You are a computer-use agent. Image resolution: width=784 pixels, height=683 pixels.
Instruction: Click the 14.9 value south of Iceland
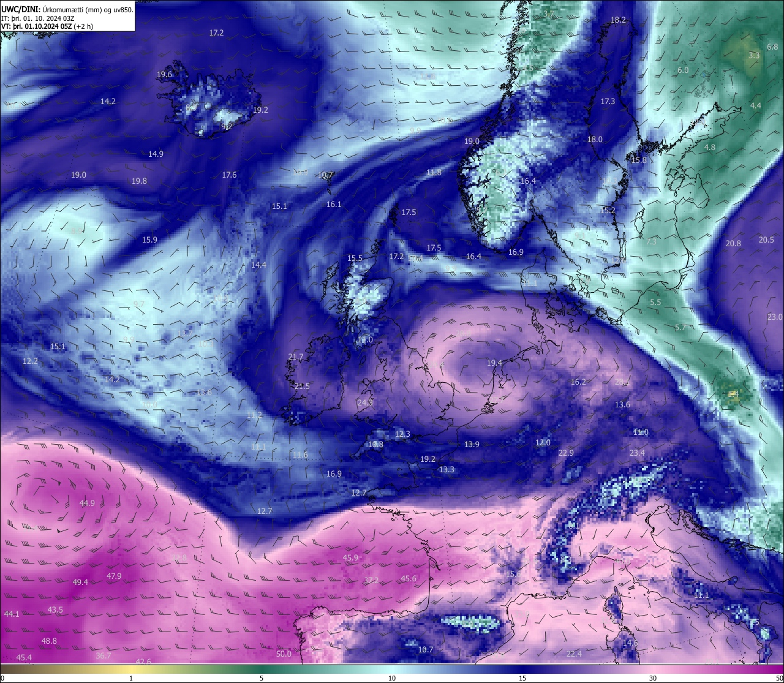click(x=156, y=154)
